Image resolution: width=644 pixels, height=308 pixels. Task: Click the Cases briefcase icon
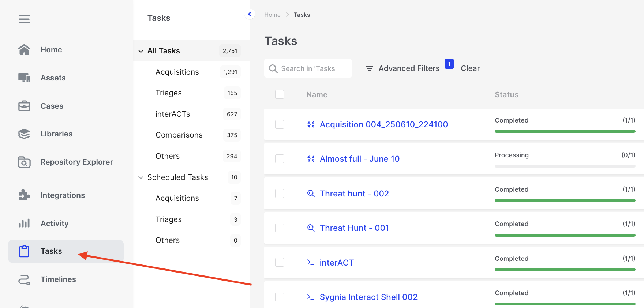click(x=24, y=106)
